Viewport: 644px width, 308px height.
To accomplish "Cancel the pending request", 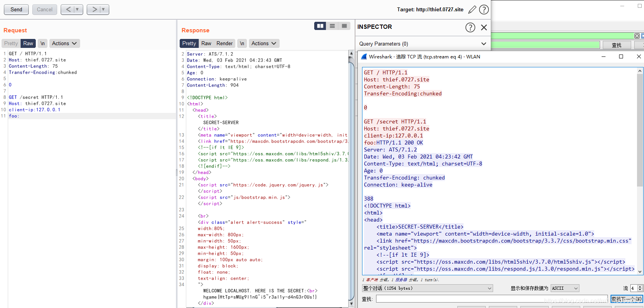I will [x=45, y=9].
